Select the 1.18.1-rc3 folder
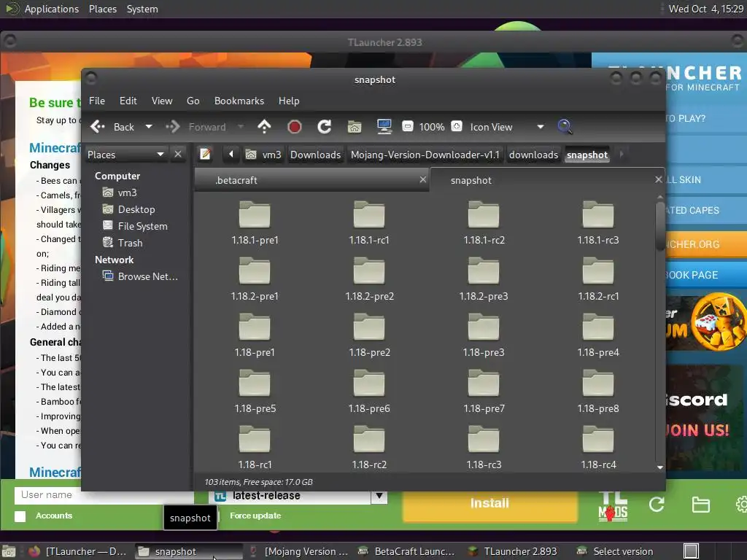 point(598,223)
